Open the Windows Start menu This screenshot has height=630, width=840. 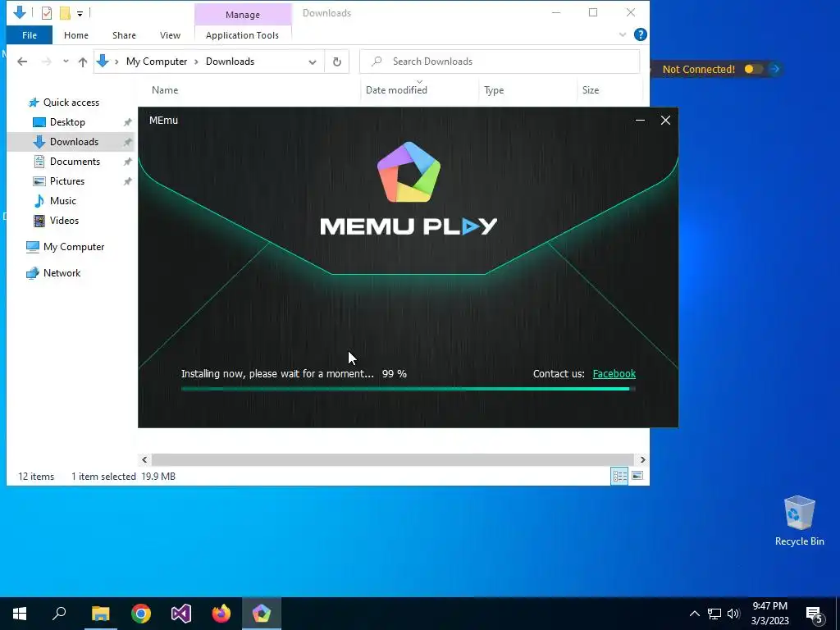(20, 614)
